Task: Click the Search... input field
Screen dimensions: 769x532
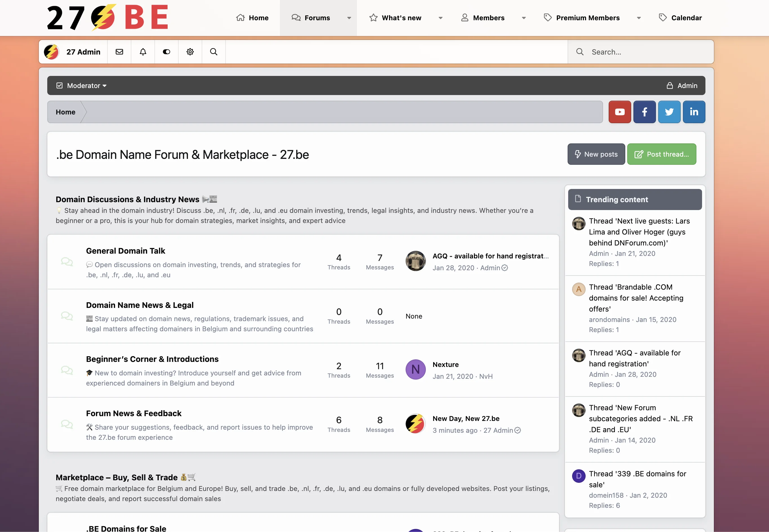Action: tap(641, 52)
